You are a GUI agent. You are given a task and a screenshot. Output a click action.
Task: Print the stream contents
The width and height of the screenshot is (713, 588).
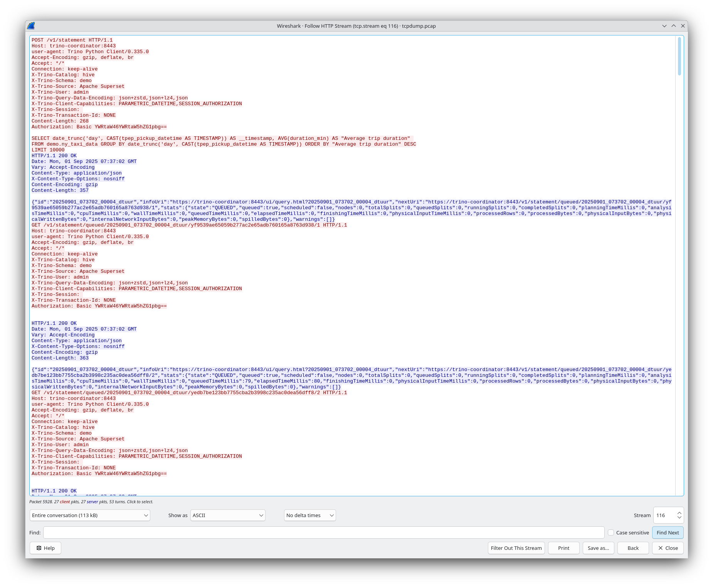pos(563,548)
